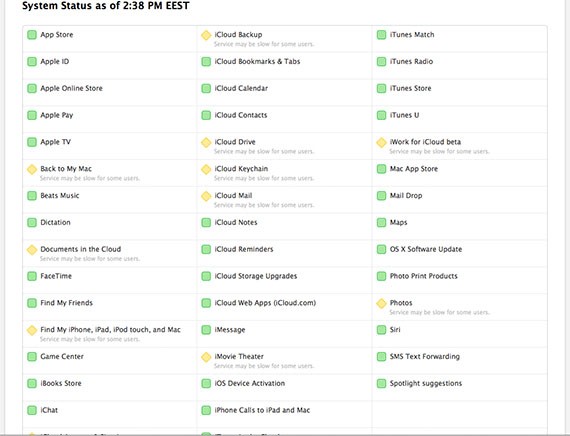Viewport: 570px width, 436px height.
Task: Click the green status icon for iCloud Calendar
Action: (206, 88)
